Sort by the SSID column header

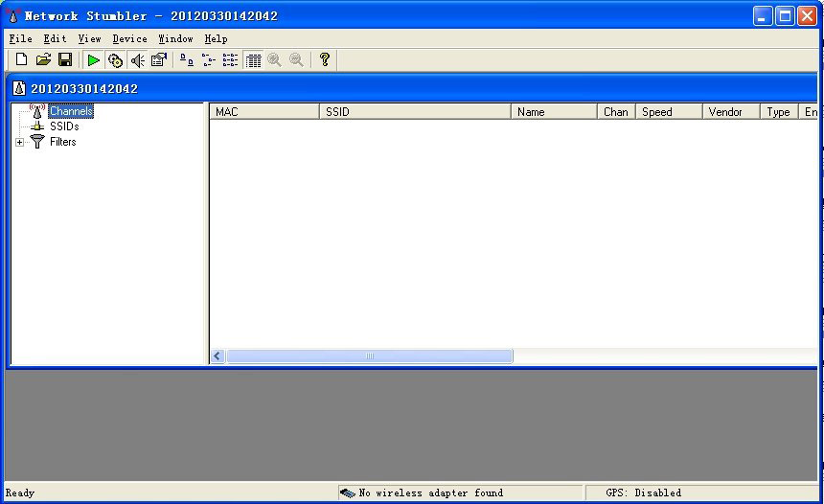414,112
